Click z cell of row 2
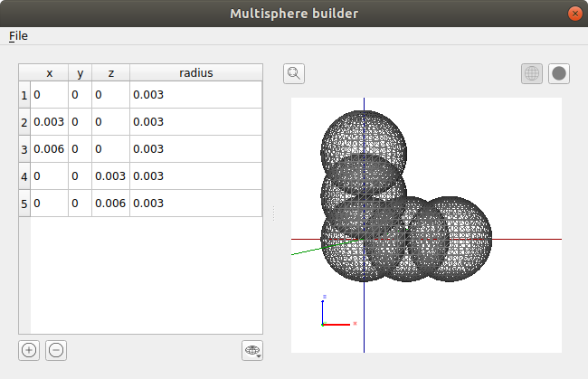This screenshot has width=588, height=379. point(111,122)
